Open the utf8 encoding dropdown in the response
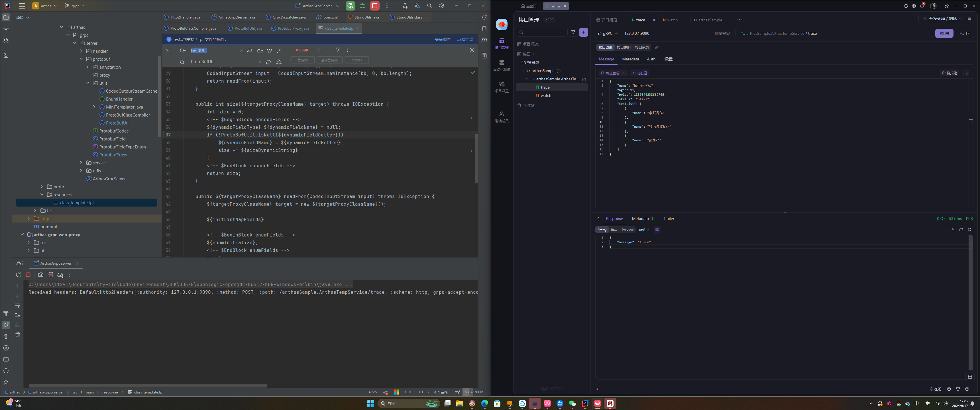 (x=644, y=230)
